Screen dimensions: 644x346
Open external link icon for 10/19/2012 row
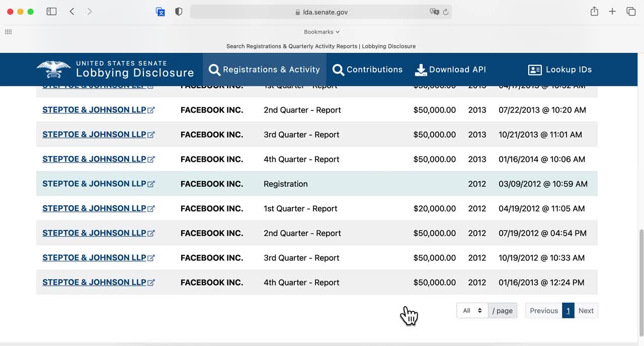pyautogui.click(x=151, y=258)
